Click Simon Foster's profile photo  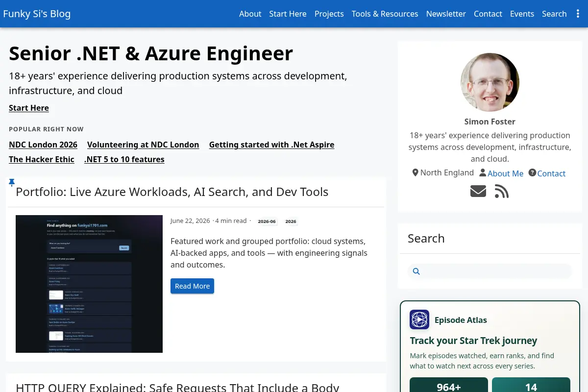pyautogui.click(x=490, y=82)
